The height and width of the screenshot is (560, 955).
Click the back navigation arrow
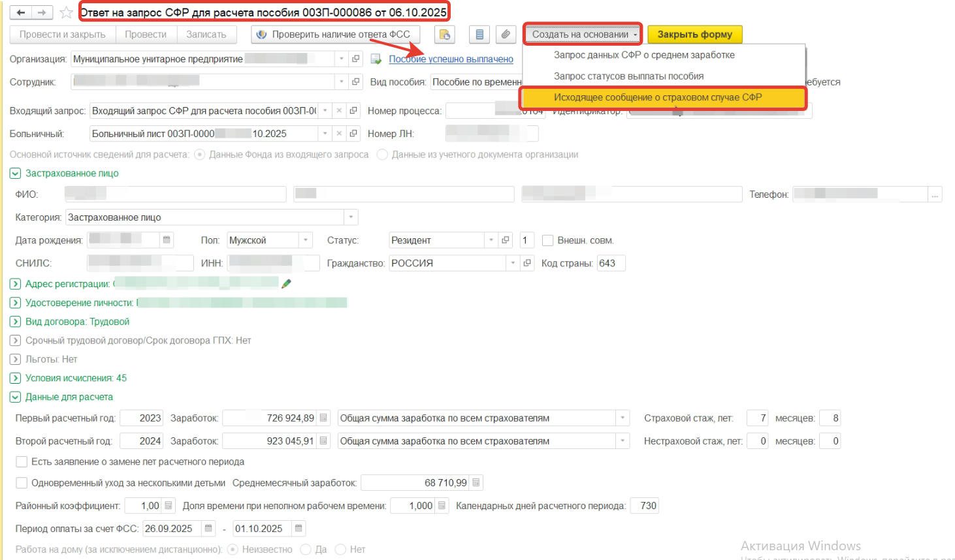[22, 12]
